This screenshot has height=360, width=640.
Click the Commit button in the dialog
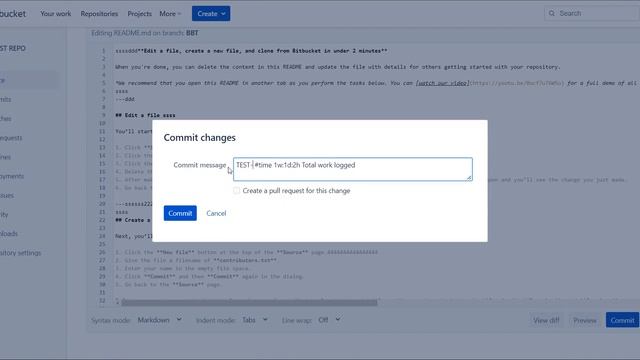tap(180, 213)
